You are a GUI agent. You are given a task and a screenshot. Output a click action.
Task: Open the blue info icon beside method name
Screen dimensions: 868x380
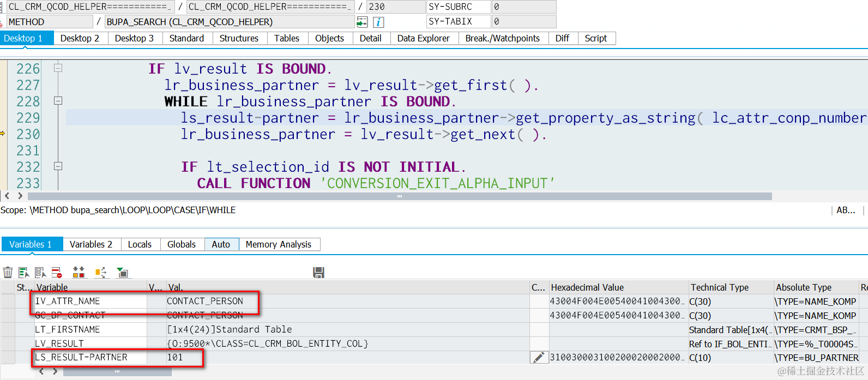378,22
